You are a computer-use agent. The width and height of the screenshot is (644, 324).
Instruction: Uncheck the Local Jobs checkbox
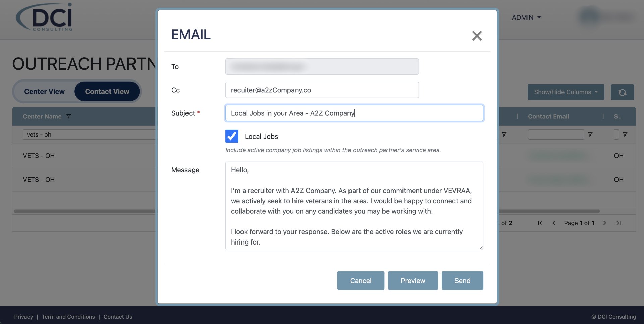tap(232, 136)
